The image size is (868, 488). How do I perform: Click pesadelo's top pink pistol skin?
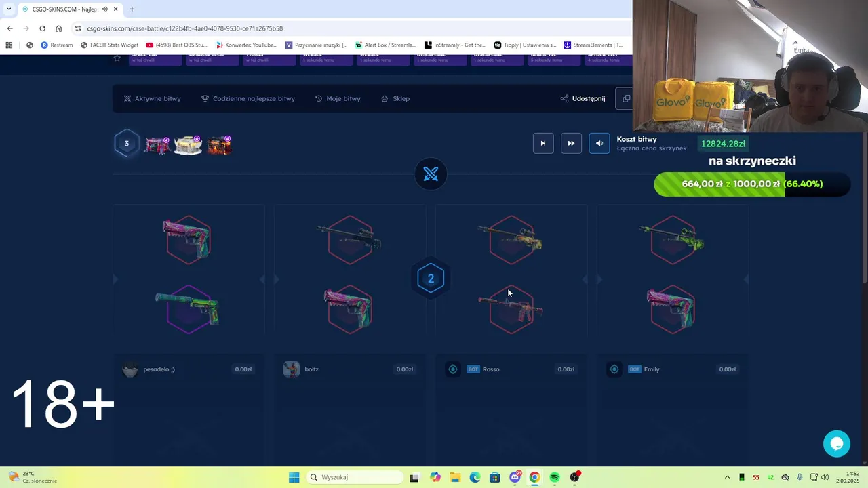click(187, 239)
